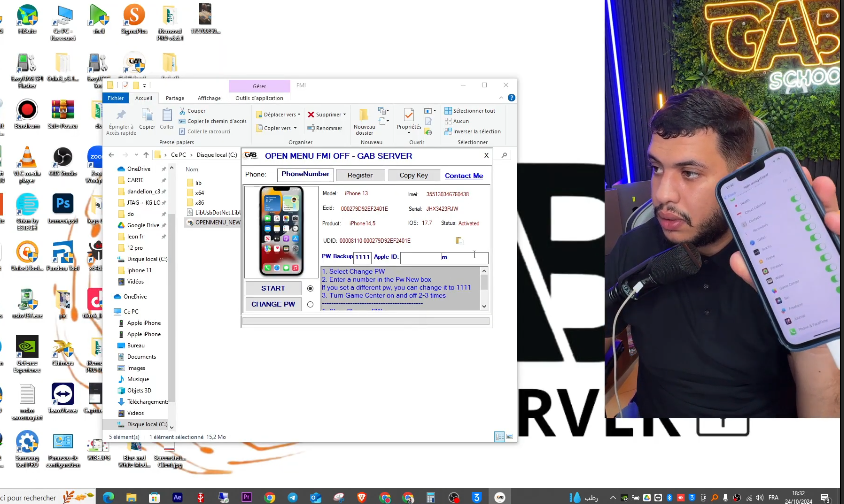Open the recent locations dropdown arrow

136,155
